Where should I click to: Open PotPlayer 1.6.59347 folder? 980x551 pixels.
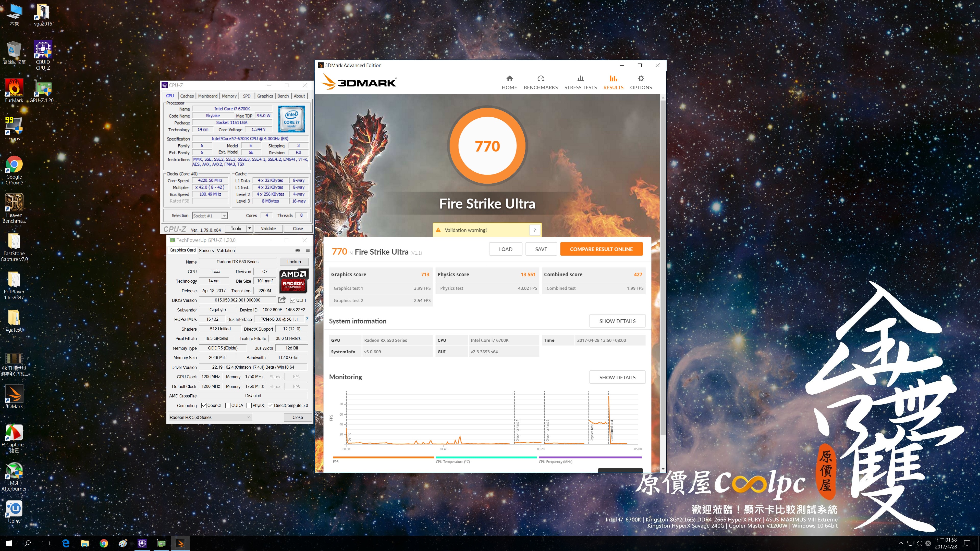tap(14, 285)
